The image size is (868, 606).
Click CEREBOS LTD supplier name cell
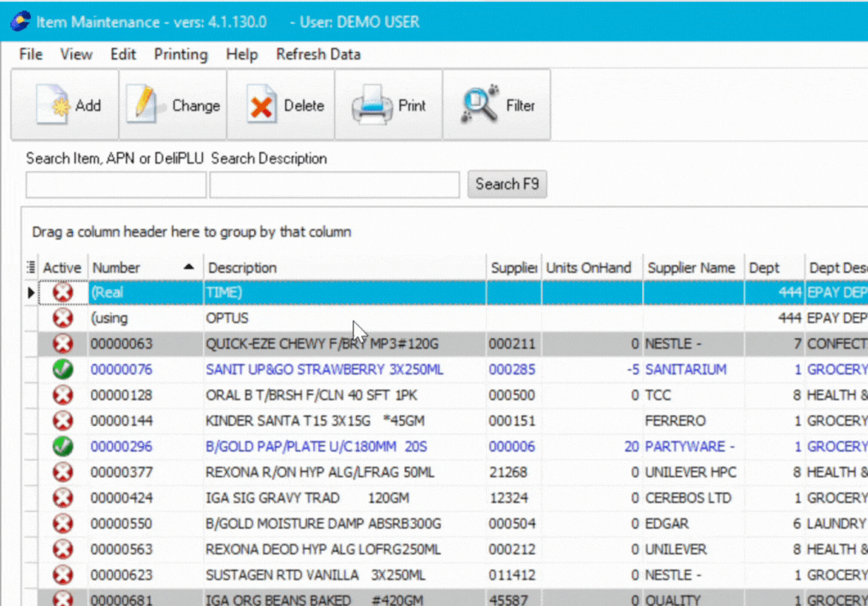point(693,497)
